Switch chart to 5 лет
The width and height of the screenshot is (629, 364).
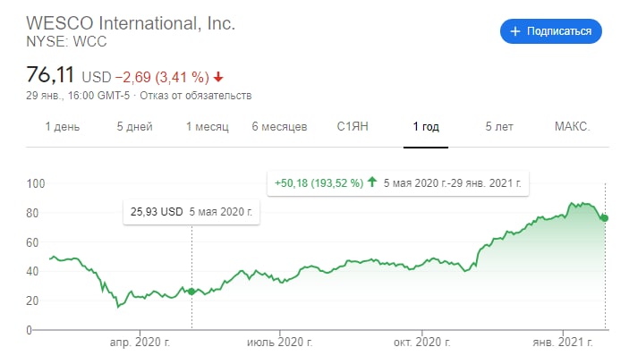pos(499,127)
